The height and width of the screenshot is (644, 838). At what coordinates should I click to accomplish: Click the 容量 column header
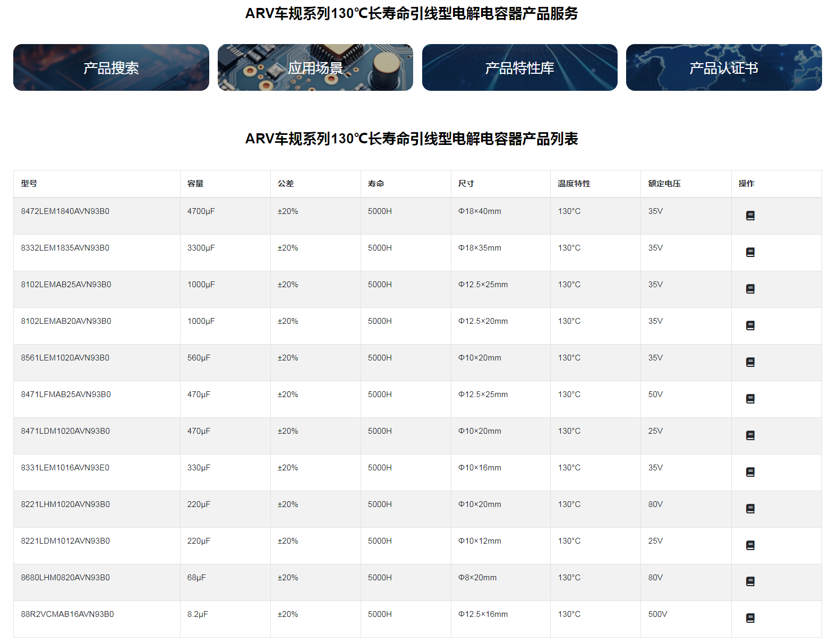(x=195, y=184)
